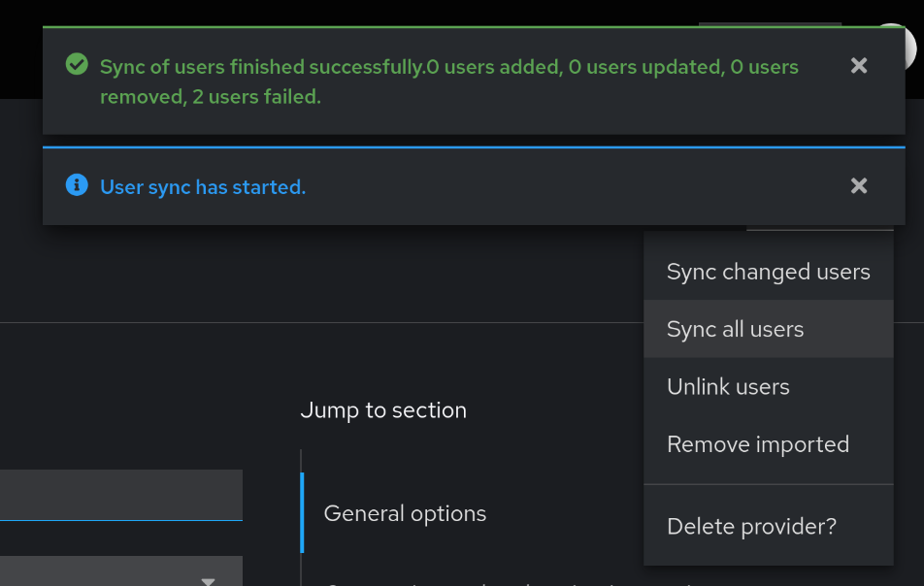Jump to the General options section
Viewport: 924px width, 586px height.
click(405, 513)
